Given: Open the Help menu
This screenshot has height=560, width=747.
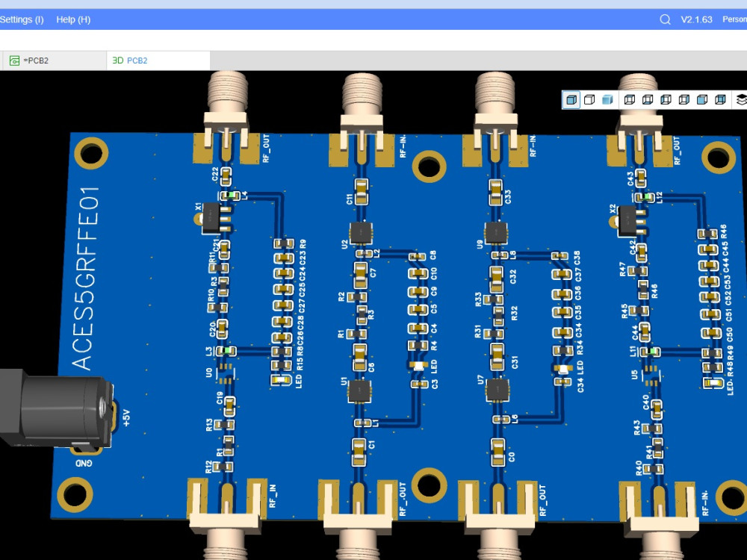Looking at the screenshot, I should [72, 19].
